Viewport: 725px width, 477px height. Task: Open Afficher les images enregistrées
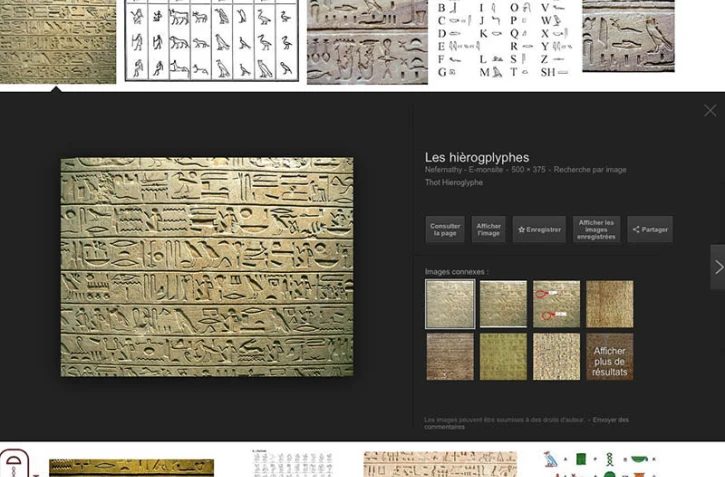click(596, 230)
